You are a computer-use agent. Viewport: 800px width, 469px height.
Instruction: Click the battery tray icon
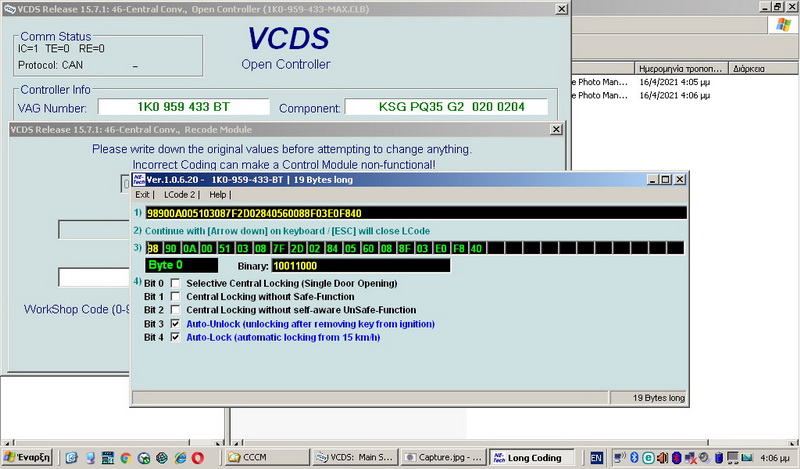(718, 458)
